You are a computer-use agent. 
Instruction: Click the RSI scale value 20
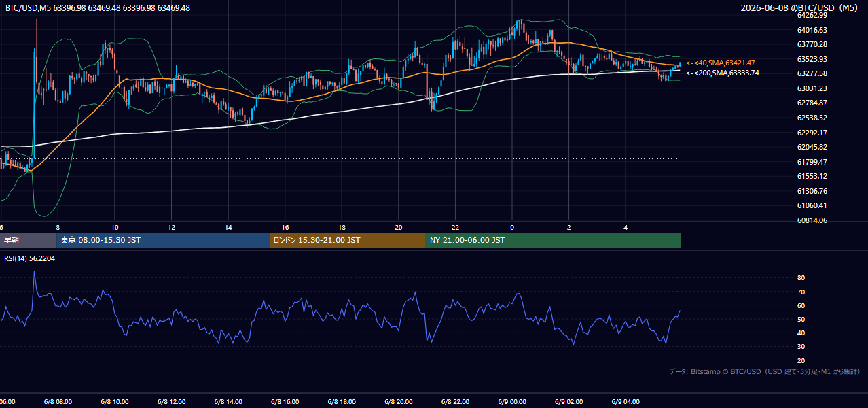pyautogui.click(x=801, y=360)
